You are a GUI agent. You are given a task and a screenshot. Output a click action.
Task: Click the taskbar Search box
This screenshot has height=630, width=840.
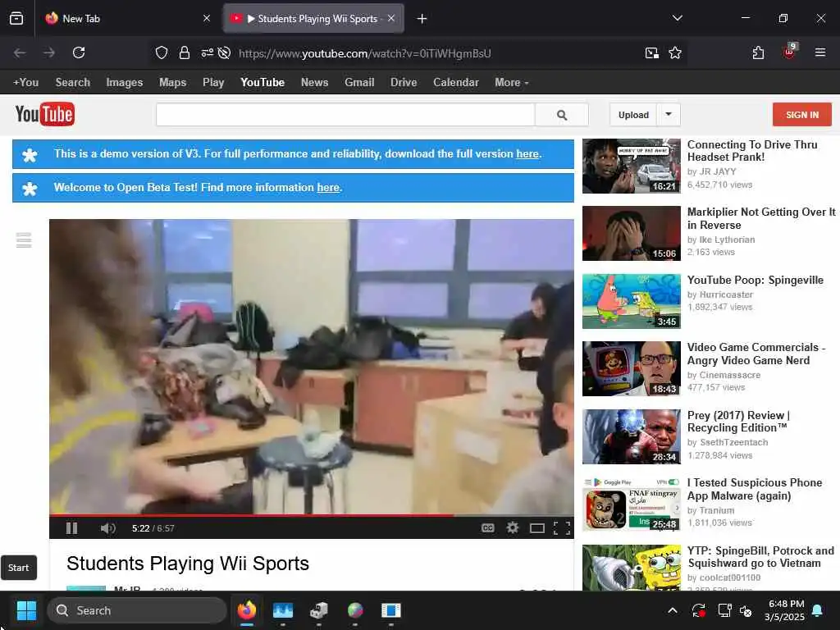(137, 610)
